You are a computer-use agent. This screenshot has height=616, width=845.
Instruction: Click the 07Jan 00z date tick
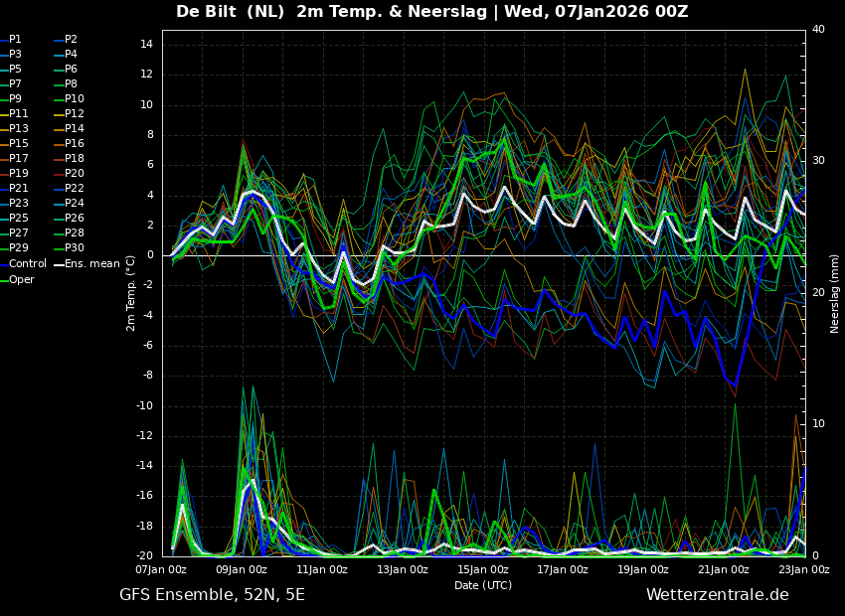[x=161, y=569]
